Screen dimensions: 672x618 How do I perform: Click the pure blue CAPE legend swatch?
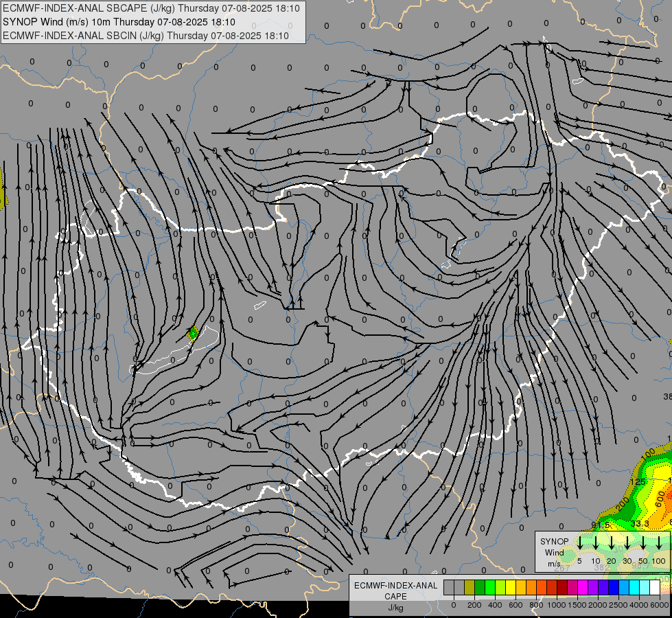click(613, 587)
